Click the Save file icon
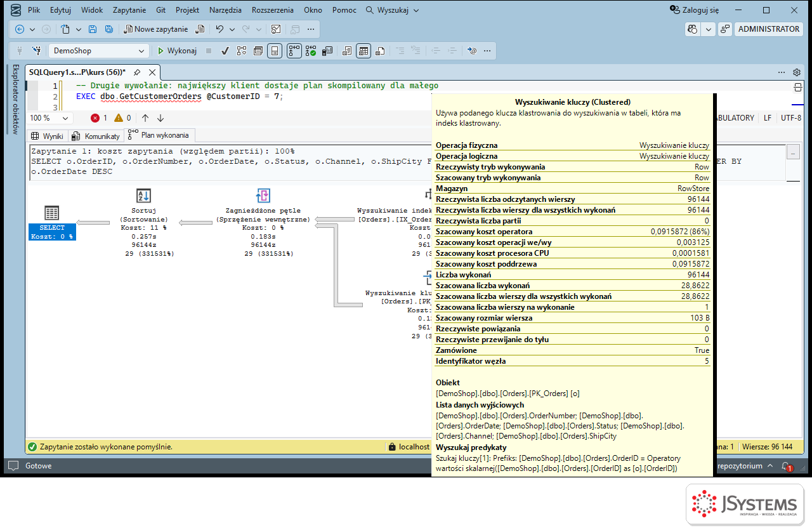The image size is (812, 530). (93, 29)
